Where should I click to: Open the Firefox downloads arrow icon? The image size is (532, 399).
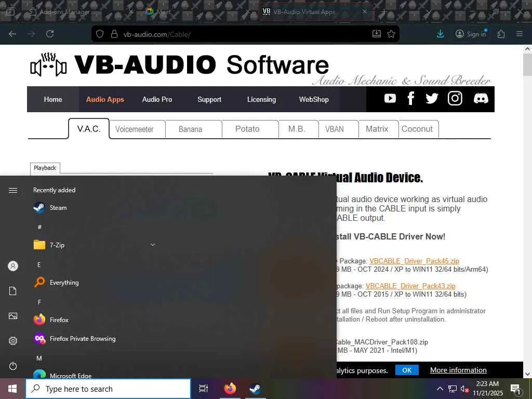click(x=440, y=34)
